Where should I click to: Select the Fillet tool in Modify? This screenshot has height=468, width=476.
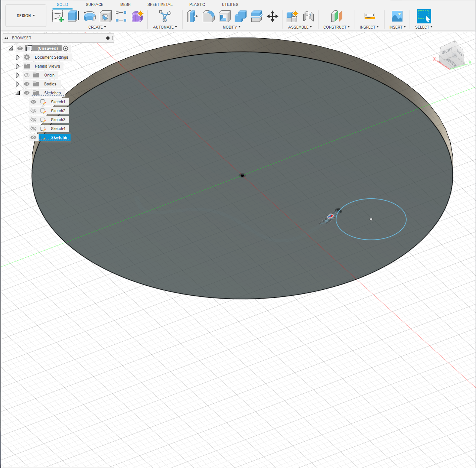[209, 16]
